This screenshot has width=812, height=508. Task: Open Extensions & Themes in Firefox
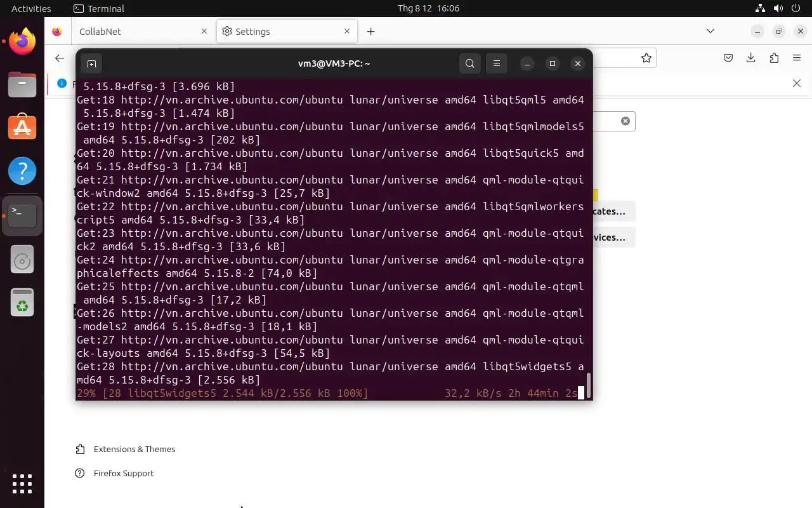[125, 449]
